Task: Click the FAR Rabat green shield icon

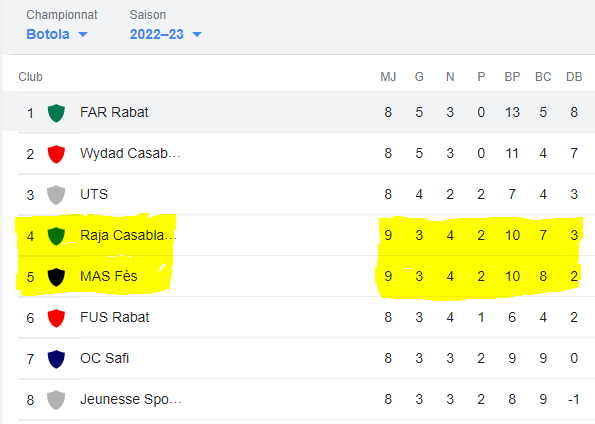Action: pos(56,113)
